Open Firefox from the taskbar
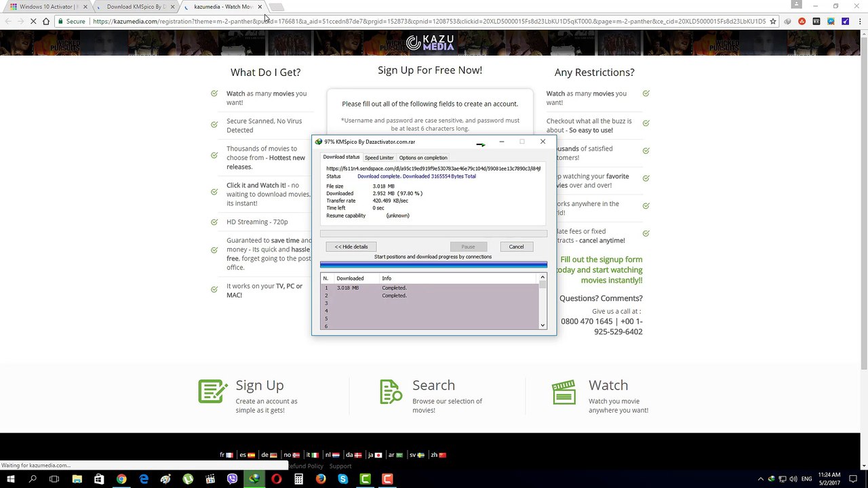Image resolution: width=868 pixels, height=488 pixels. (x=321, y=479)
